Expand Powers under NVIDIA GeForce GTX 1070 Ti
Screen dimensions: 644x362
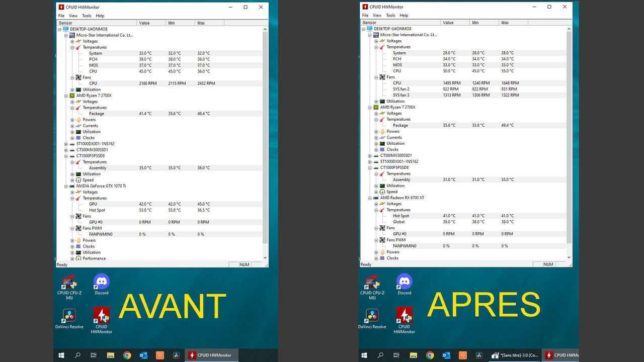(x=72, y=240)
